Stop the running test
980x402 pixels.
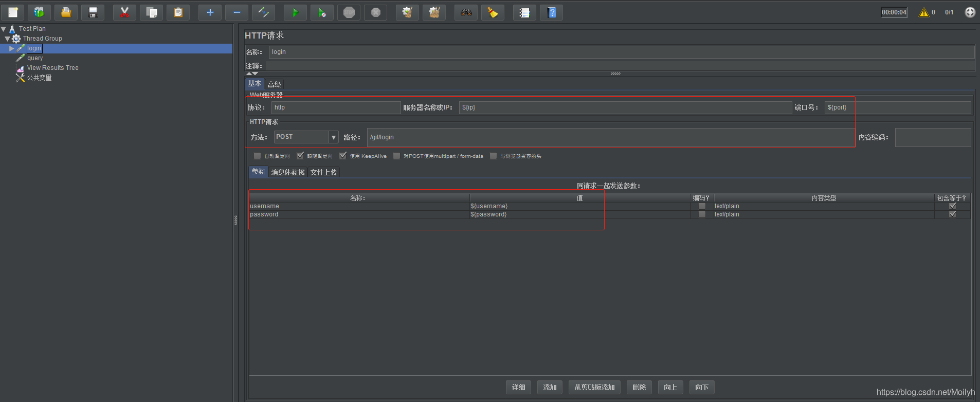pyautogui.click(x=349, y=12)
